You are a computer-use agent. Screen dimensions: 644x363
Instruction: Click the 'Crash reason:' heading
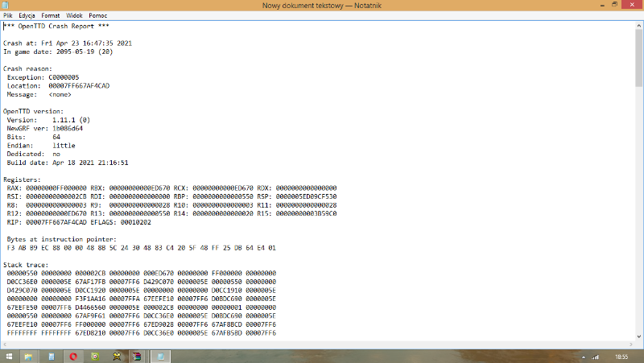(27, 68)
